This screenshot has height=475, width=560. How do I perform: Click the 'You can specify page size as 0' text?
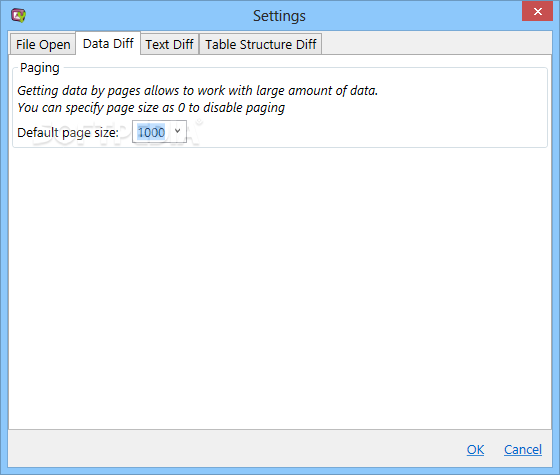click(x=151, y=108)
